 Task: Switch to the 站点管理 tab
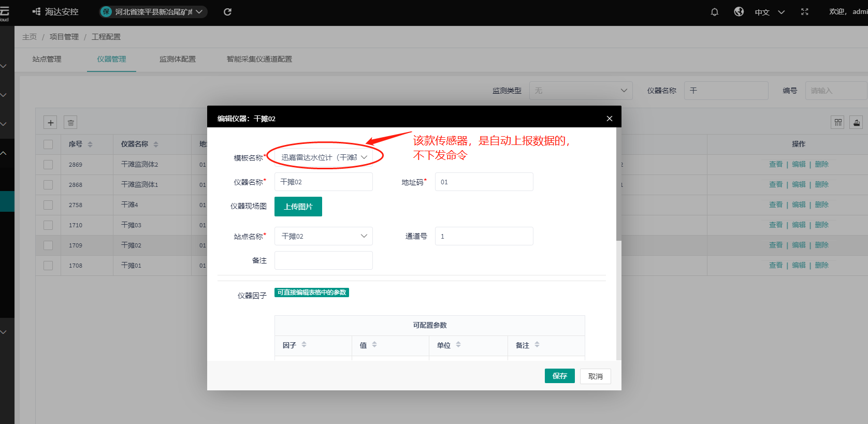point(47,59)
